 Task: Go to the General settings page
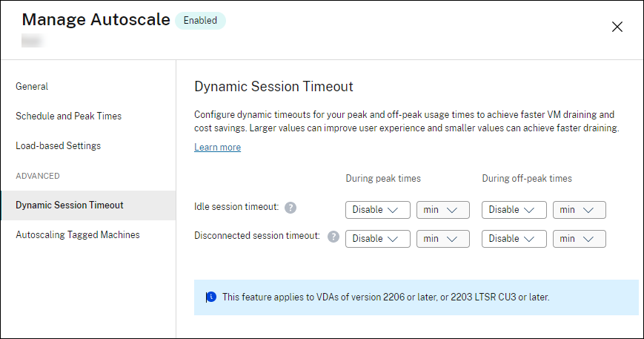coord(32,87)
